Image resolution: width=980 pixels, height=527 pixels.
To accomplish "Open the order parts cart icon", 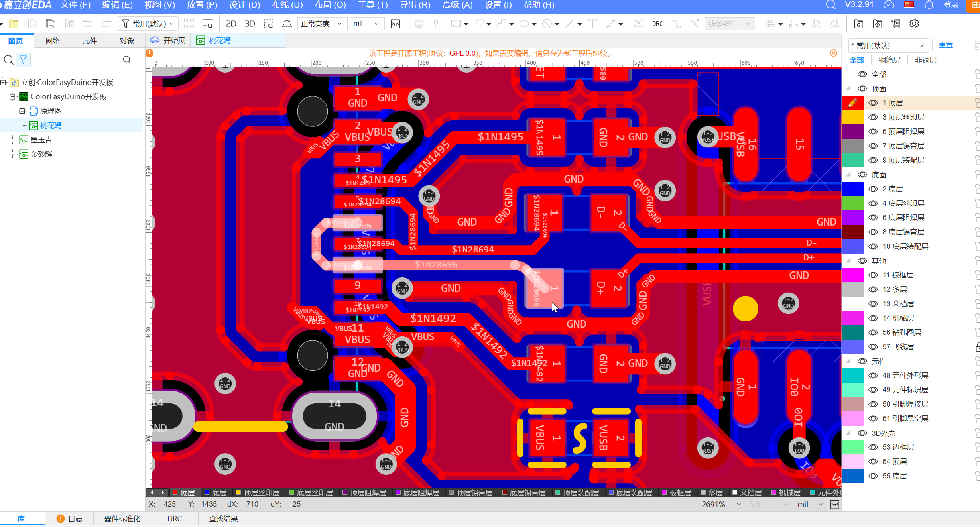I will (x=896, y=24).
